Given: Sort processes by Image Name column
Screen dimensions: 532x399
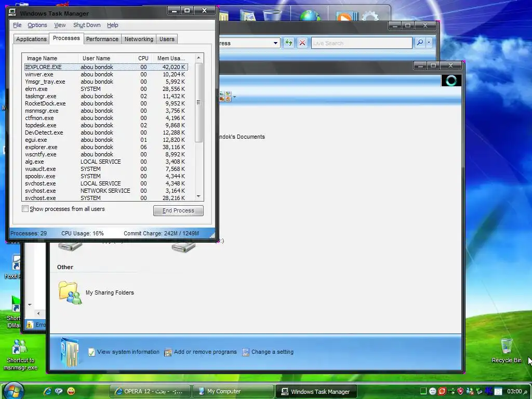Looking at the screenshot, I should click(50, 58).
